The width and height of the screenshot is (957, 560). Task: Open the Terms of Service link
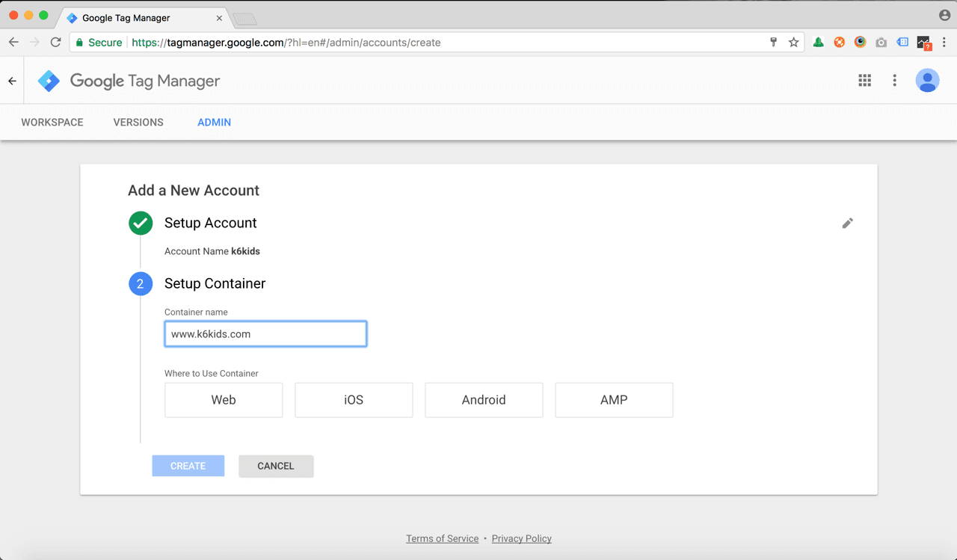[x=442, y=538]
